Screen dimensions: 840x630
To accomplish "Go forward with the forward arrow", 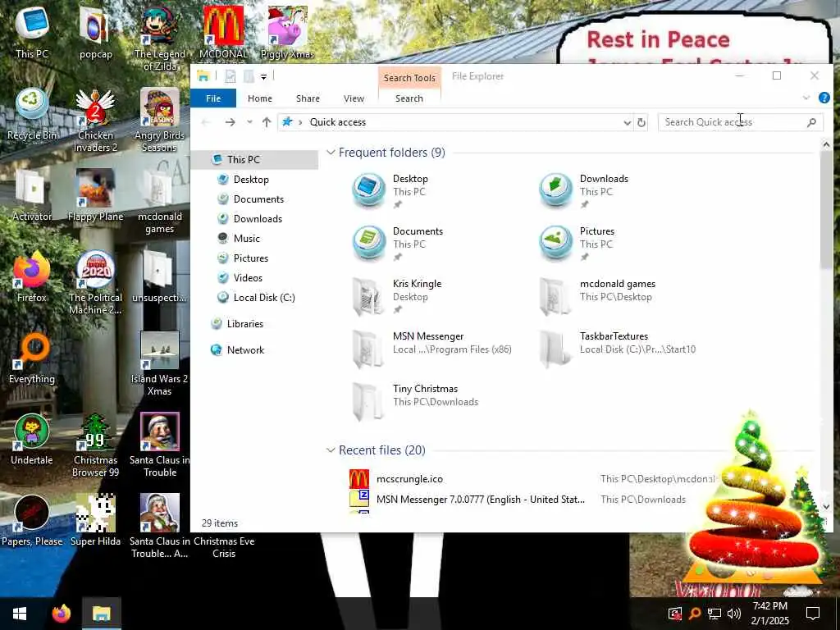I will [x=231, y=122].
